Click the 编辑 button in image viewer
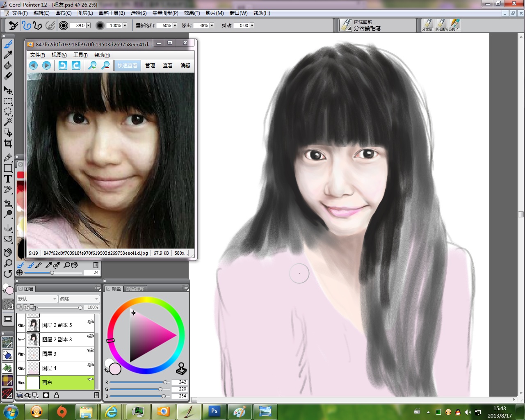Screen dimensions: 525x420 [x=185, y=66]
